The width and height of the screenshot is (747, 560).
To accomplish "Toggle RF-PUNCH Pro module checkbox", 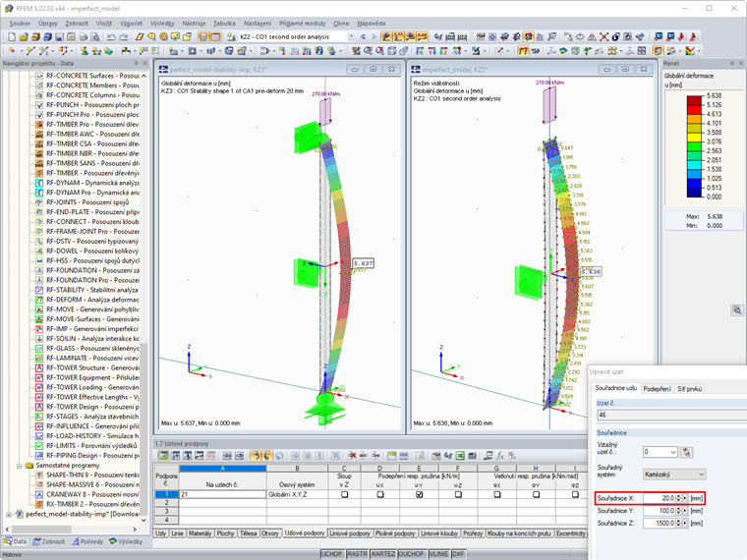I will 39,115.
